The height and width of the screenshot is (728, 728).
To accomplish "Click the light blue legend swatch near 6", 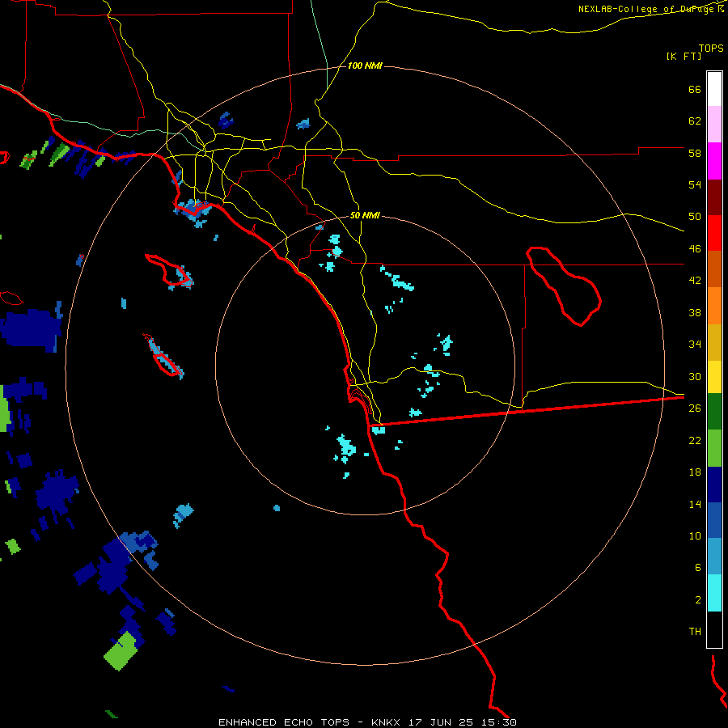I will [x=714, y=557].
